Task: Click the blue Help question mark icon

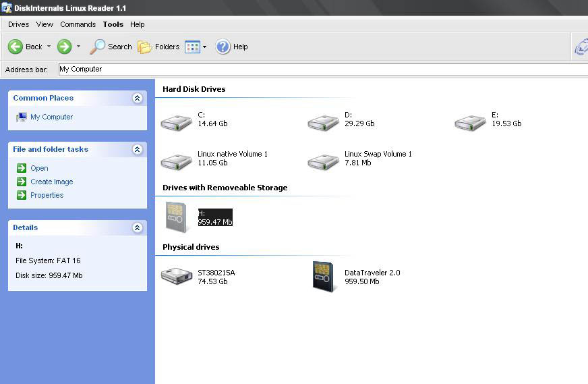Action: pos(223,47)
